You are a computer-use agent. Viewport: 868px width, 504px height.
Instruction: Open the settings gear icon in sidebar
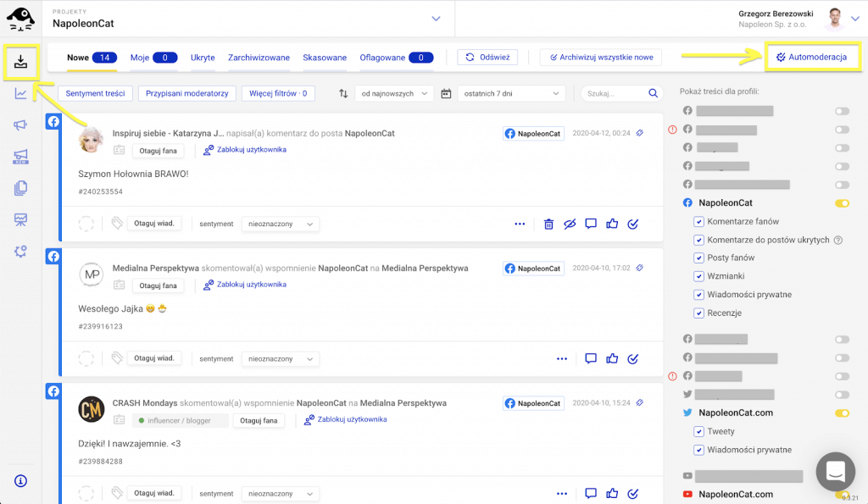coord(20,252)
